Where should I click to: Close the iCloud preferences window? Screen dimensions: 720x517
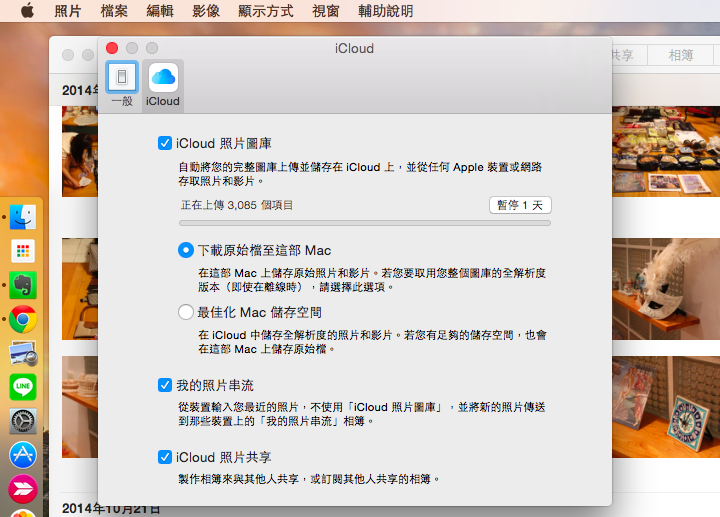coord(112,48)
